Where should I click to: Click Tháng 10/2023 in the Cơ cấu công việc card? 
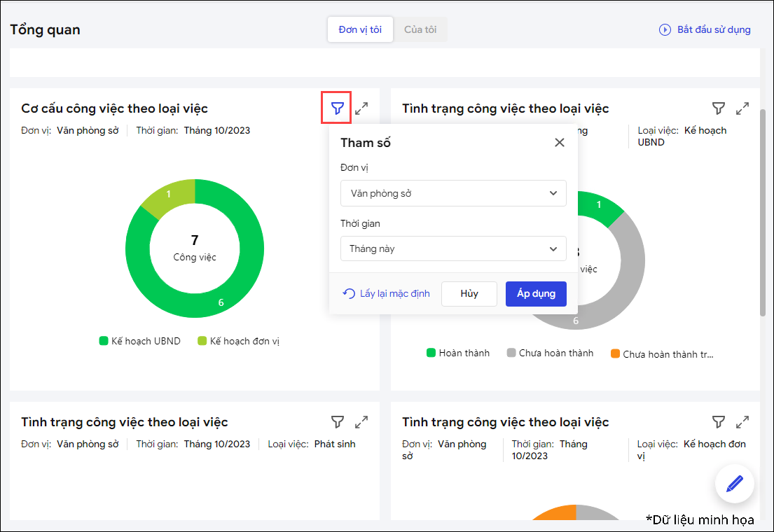click(x=217, y=130)
